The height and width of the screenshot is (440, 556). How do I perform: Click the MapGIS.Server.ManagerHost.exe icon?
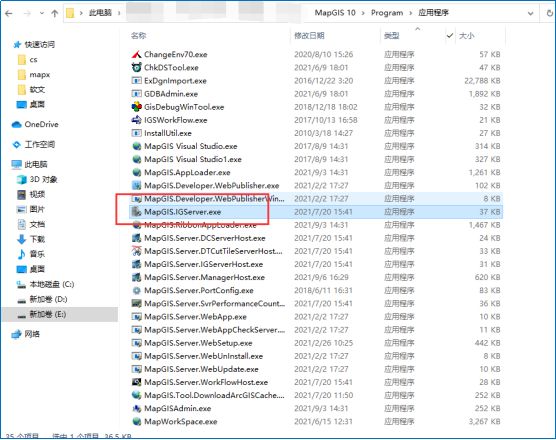pyautogui.click(x=137, y=277)
